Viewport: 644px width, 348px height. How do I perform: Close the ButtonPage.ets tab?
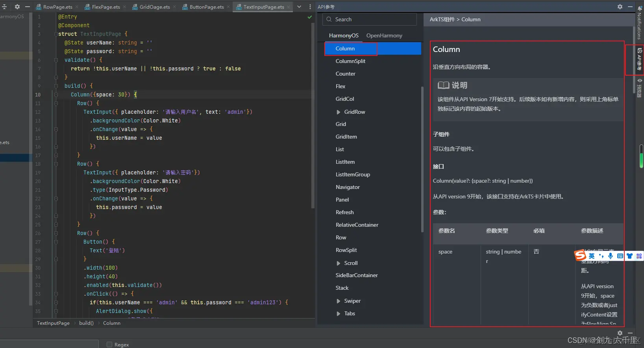pos(228,7)
